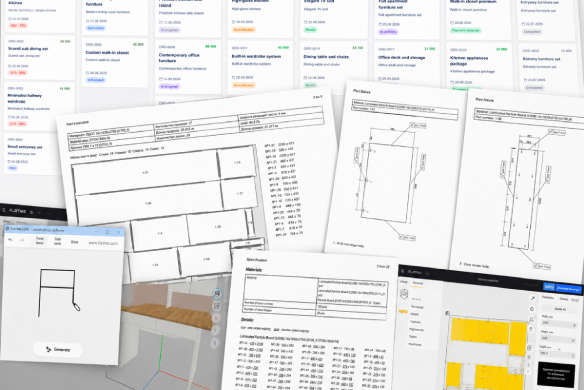Click the large yellow cabinet block in the editor canvas
This screenshot has height=390, width=584.
[480, 331]
